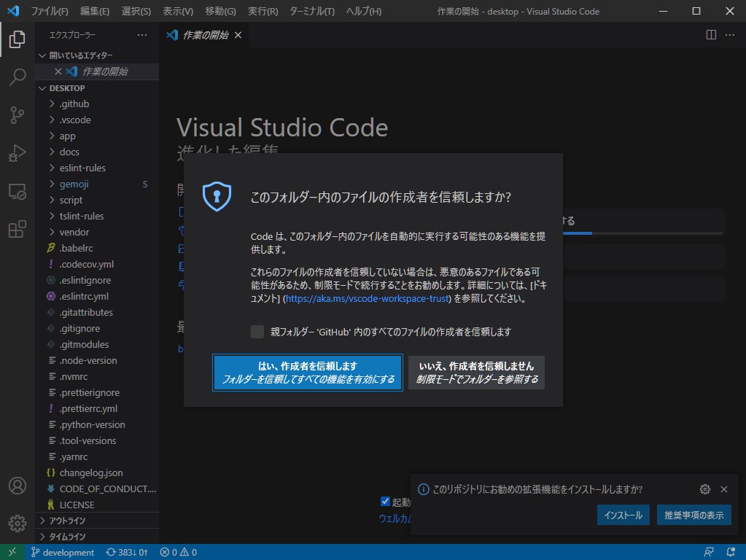Click はい、作成者を信頼します button
Viewport: 746px width, 560px height.
pyautogui.click(x=307, y=372)
